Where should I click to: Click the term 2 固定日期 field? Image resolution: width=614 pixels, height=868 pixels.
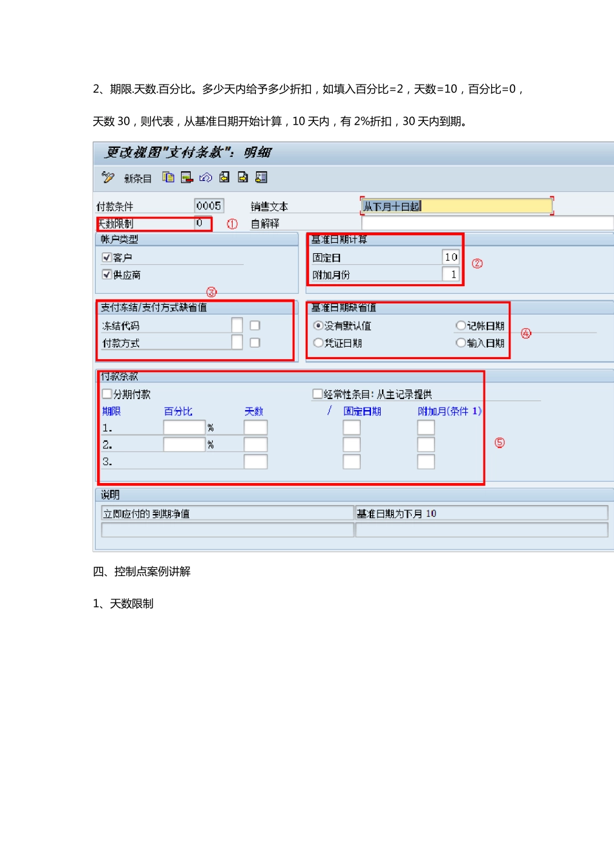point(352,444)
